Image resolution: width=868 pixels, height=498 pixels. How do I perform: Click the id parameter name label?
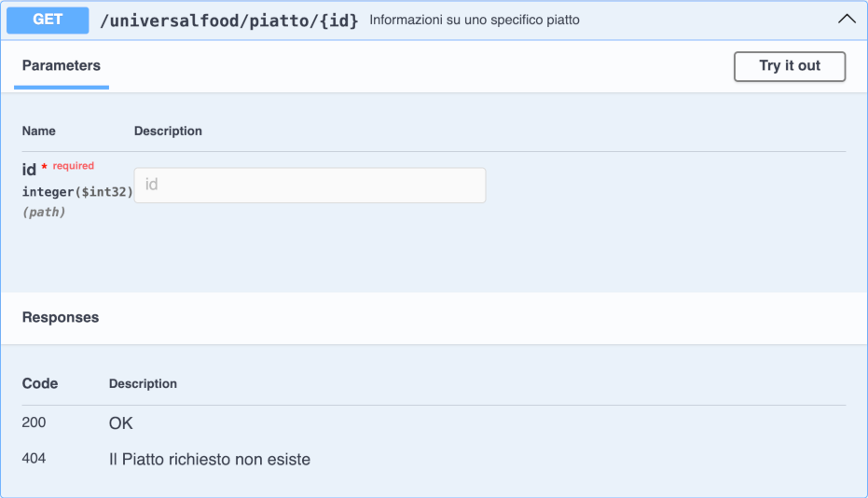(x=29, y=169)
